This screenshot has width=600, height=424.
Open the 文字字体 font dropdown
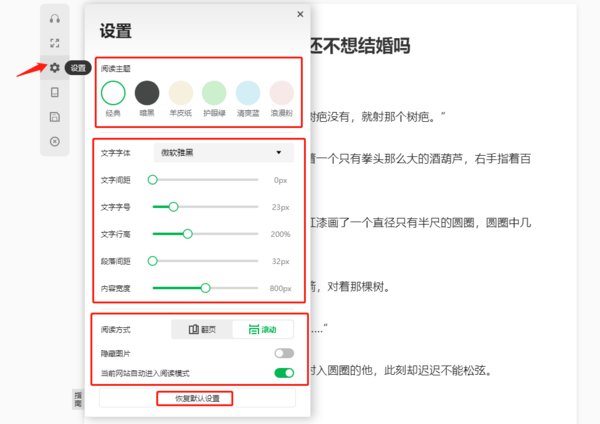click(222, 153)
